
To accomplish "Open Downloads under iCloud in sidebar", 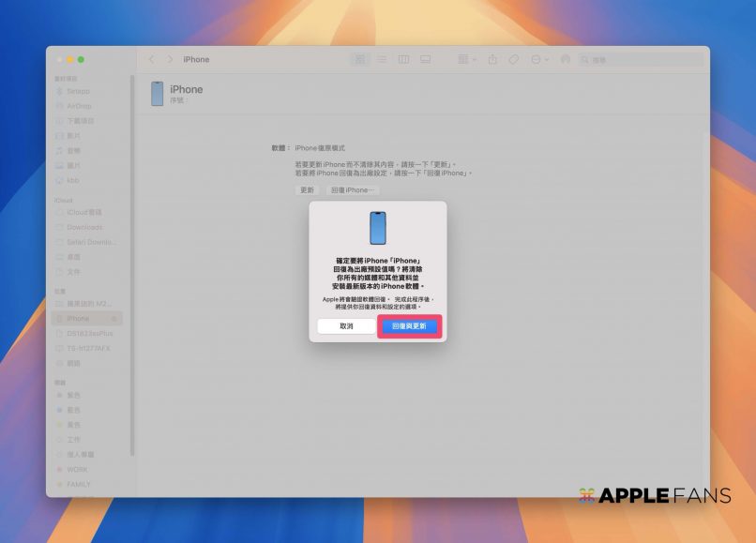I will coord(84,227).
